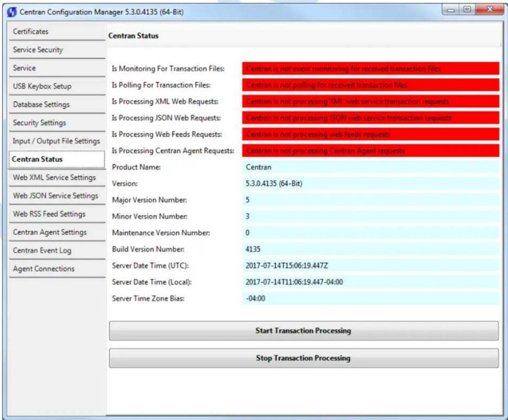
Task: Open the Agent Connections tab
Action: (57, 269)
